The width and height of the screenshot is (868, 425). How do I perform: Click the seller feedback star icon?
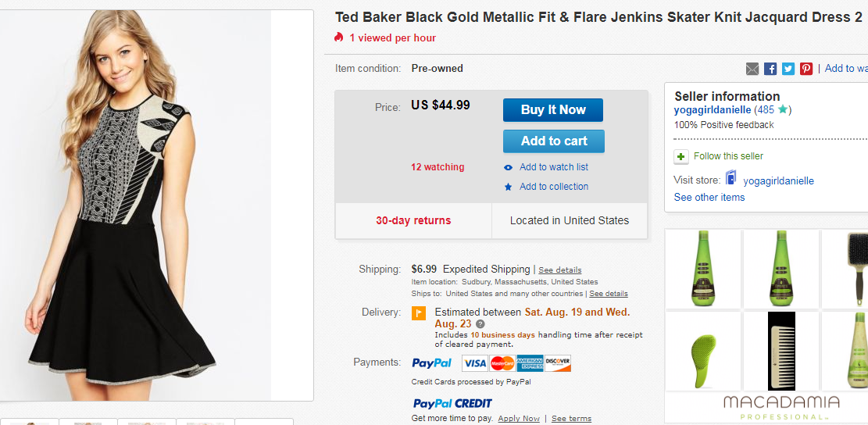(782, 109)
